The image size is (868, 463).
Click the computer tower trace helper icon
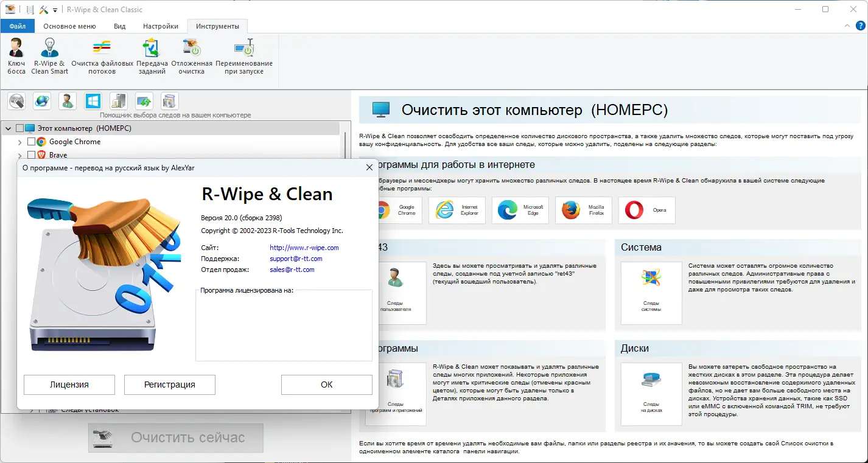118,100
